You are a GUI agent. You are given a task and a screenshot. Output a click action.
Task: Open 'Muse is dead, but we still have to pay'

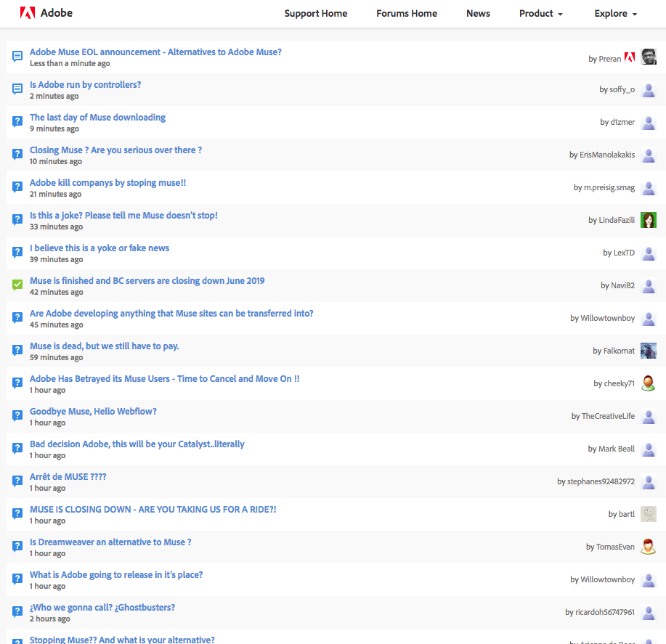click(x=104, y=346)
